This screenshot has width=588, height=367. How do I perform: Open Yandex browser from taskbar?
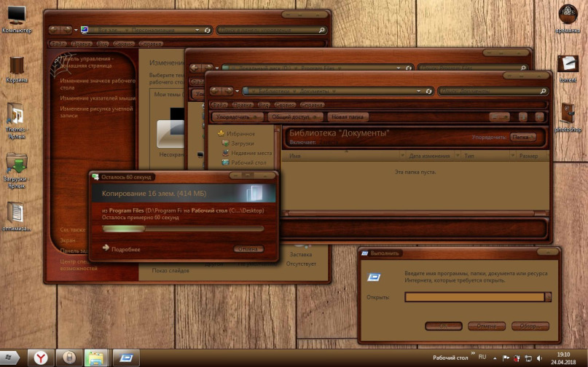pyautogui.click(x=41, y=358)
